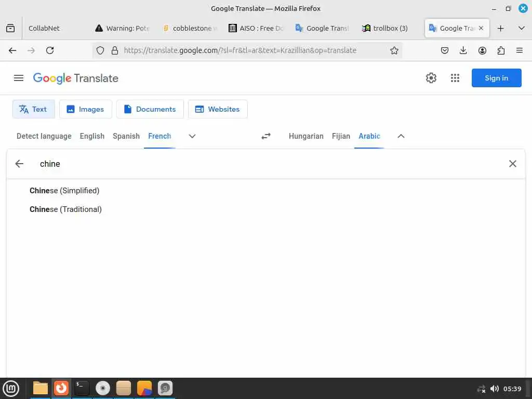
Task: Switch to the Warning: Potential tab
Action: click(123, 28)
